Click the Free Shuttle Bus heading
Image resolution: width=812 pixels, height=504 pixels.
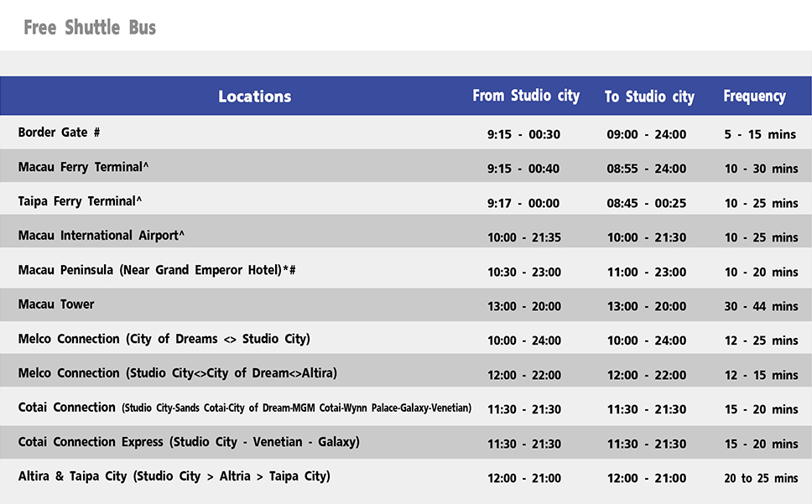click(90, 28)
